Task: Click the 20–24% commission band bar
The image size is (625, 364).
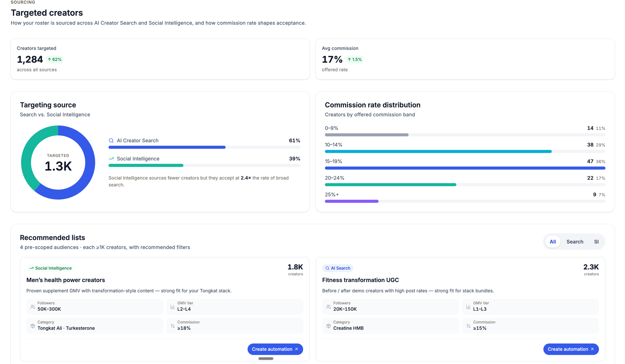Action: (465, 185)
